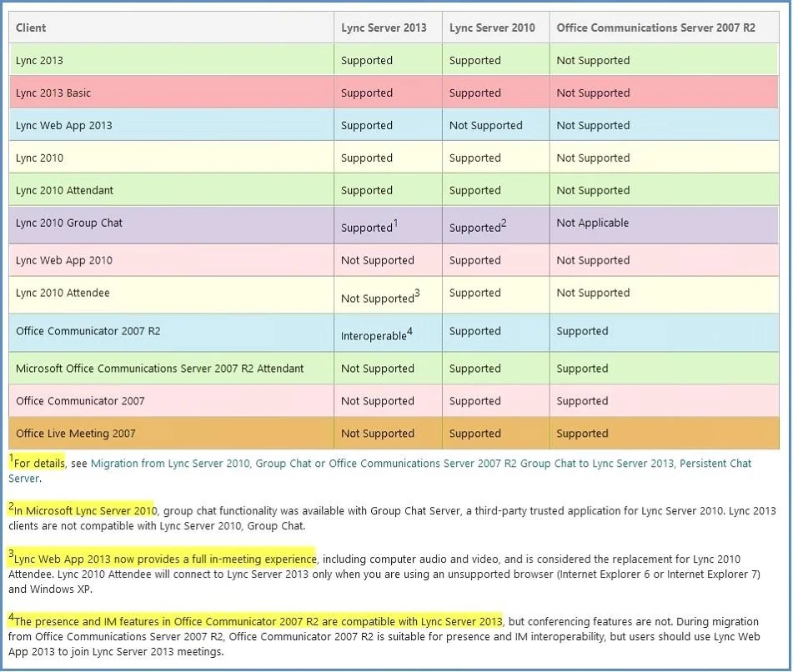Click the 'Lync Server 2013' column header
This screenshot has height=672, width=793.
(x=388, y=28)
